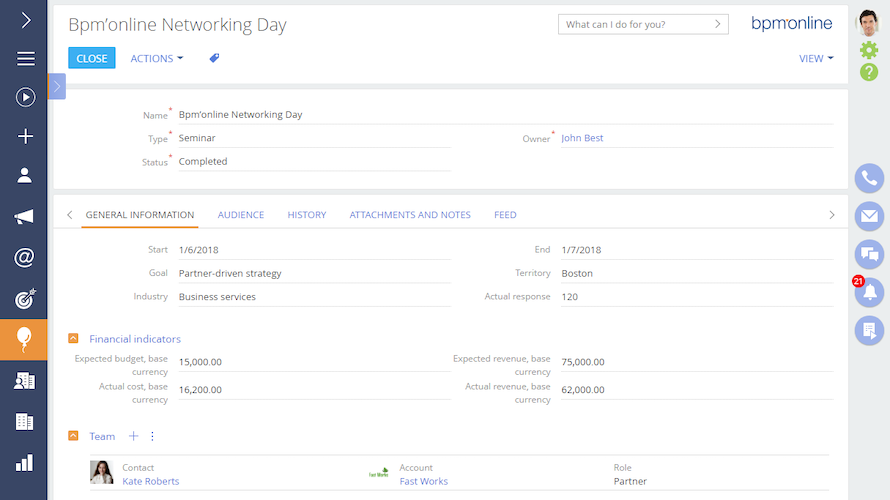The image size is (890, 500).
Task: Open the ACTIONS dropdown menu
Action: 157,59
